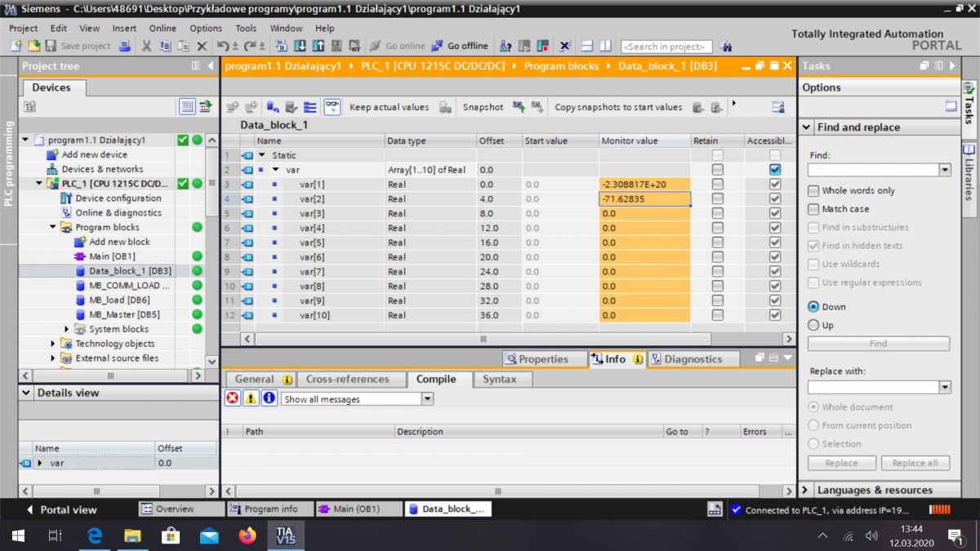
Task: Click the upload from device icon
Action: 318,46
